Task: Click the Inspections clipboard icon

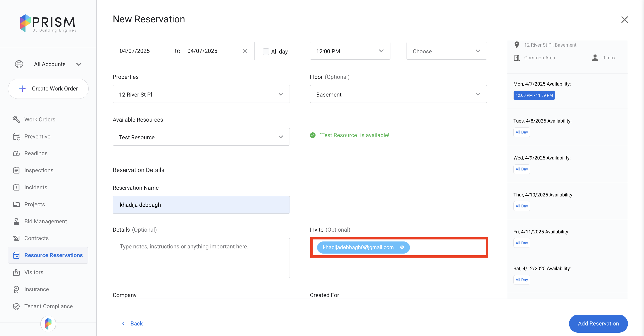Action: pyautogui.click(x=16, y=170)
